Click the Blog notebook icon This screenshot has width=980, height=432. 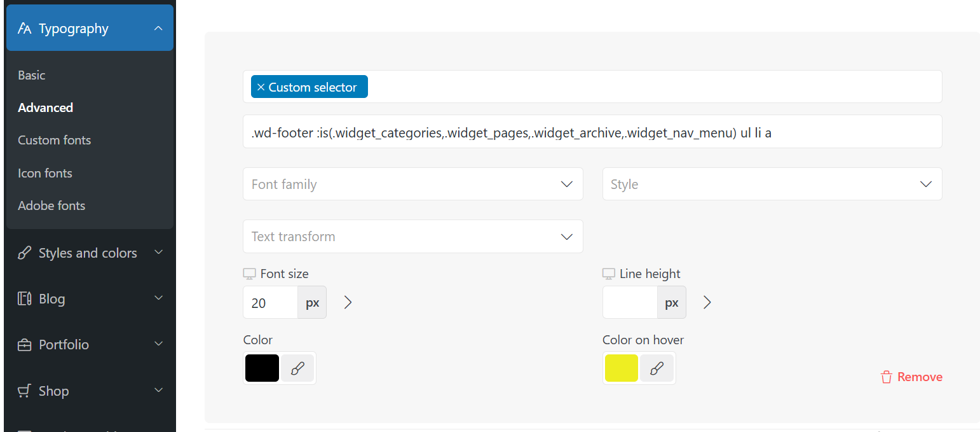pos(25,298)
